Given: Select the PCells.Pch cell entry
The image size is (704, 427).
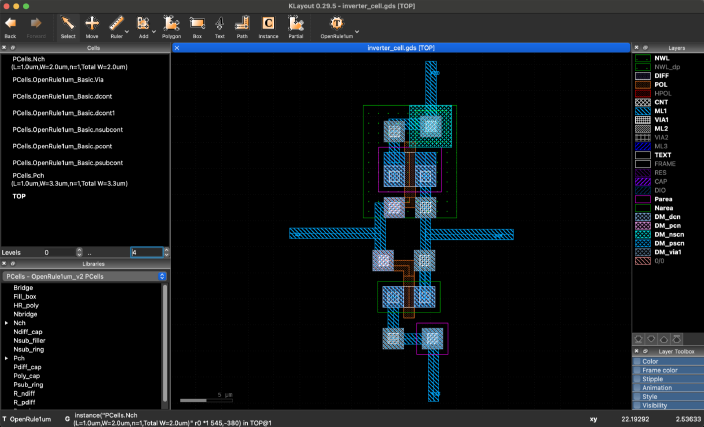Looking at the screenshot, I should point(69,180).
